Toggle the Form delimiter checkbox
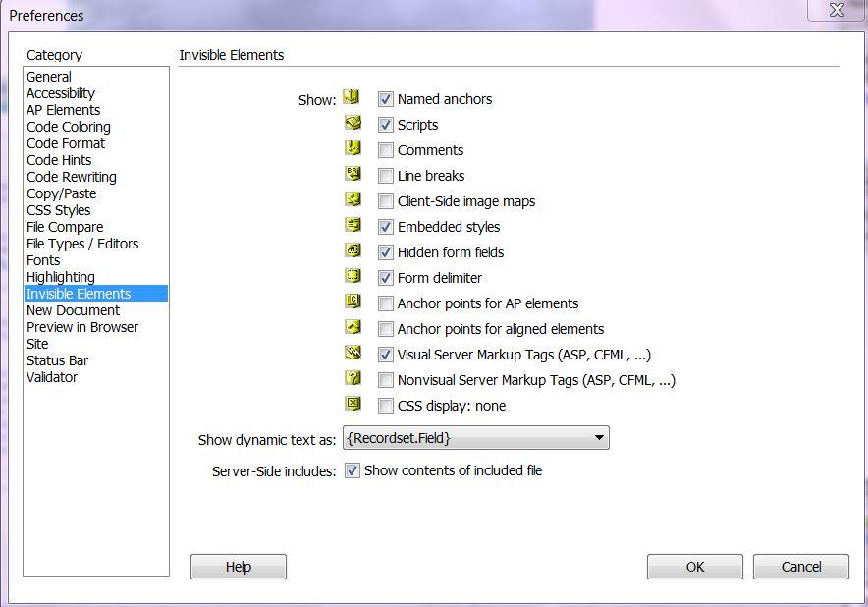 point(385,277)
